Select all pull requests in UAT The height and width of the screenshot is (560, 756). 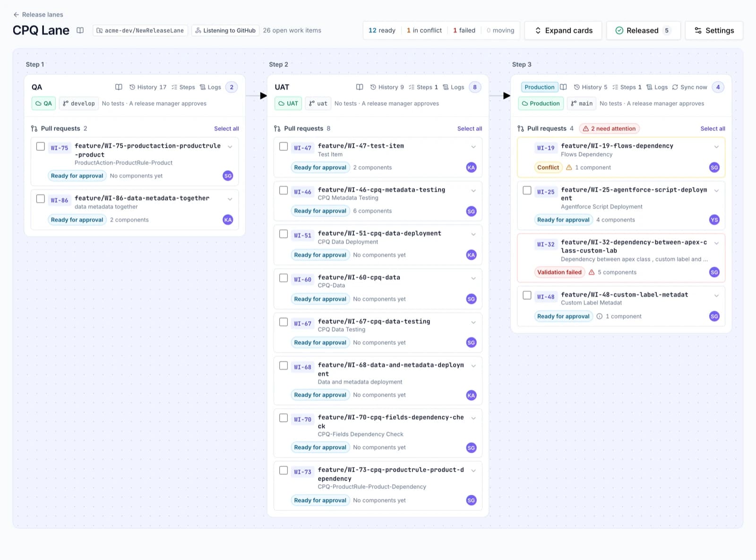point(470,128)
